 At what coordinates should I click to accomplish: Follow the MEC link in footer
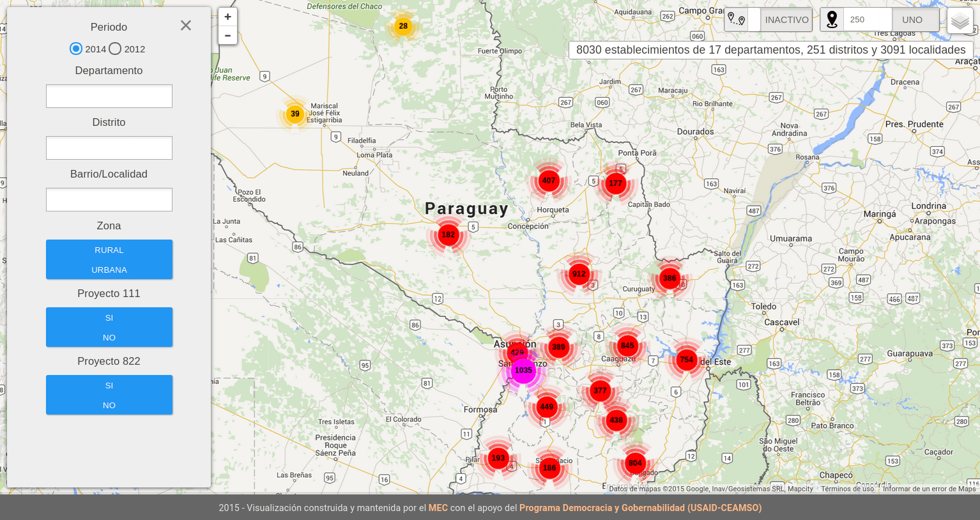tap(438, 508)
